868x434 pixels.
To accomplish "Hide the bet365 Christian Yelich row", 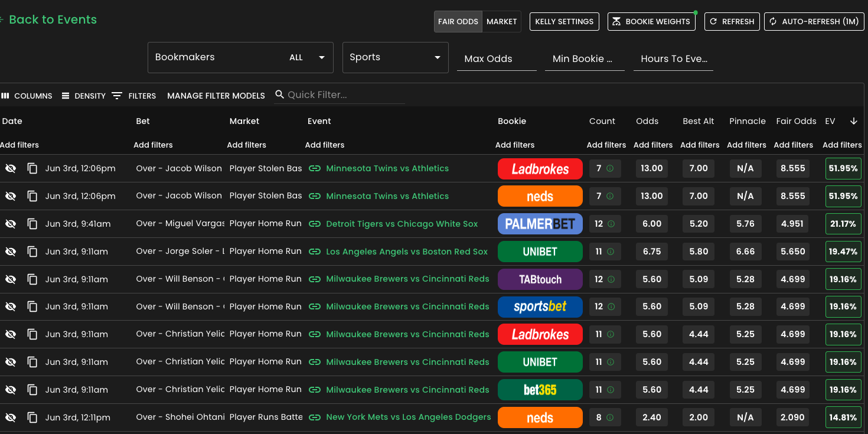I will (10, 390).
